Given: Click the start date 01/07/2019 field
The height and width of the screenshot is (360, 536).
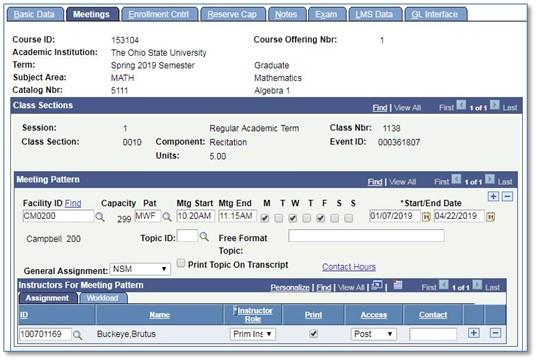Looking at the screenshot, I should click(x=395, y=216).
